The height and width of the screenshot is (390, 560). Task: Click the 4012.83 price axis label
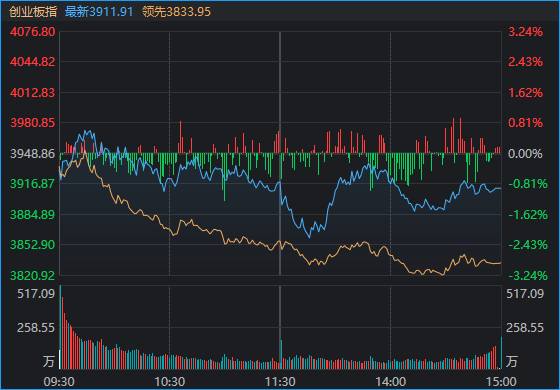click(33, 92)
